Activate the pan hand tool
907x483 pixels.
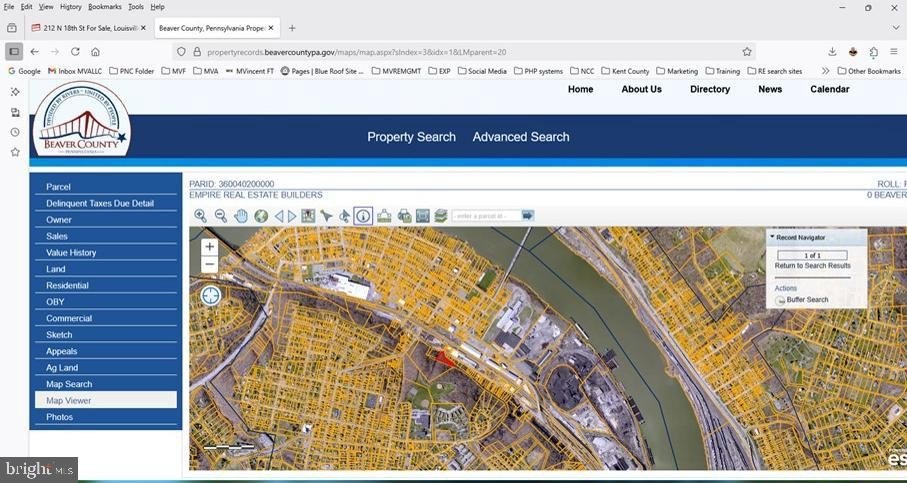tap(241, 216)
